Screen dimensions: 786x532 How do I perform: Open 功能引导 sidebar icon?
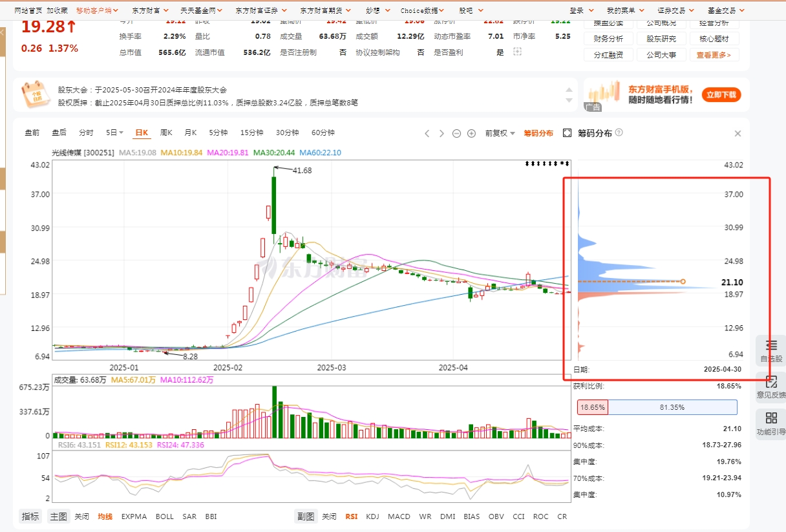point(770,425)
